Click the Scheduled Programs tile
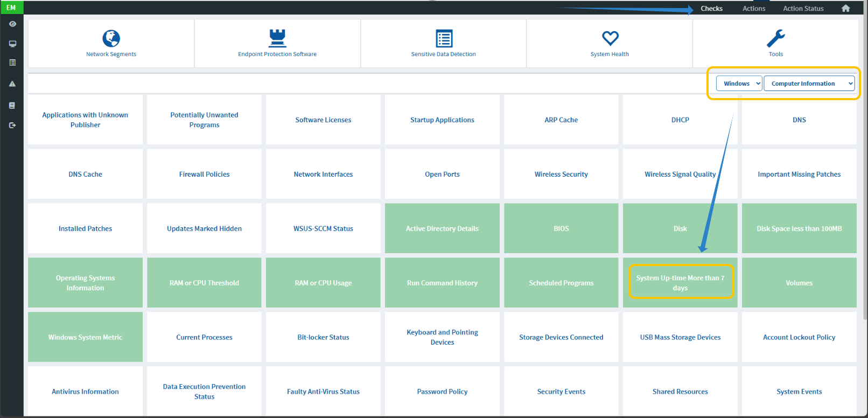 click(561, 283)
